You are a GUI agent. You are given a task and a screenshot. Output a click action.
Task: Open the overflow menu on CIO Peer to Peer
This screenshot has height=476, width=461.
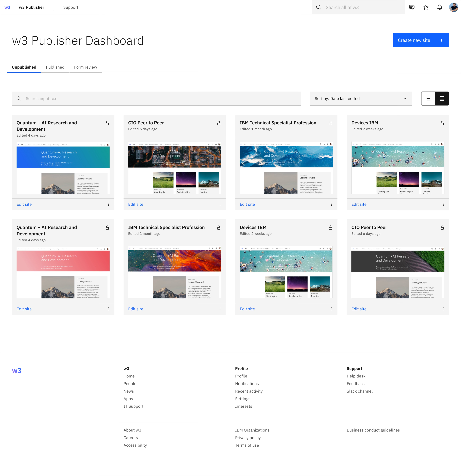pos(220,204)
